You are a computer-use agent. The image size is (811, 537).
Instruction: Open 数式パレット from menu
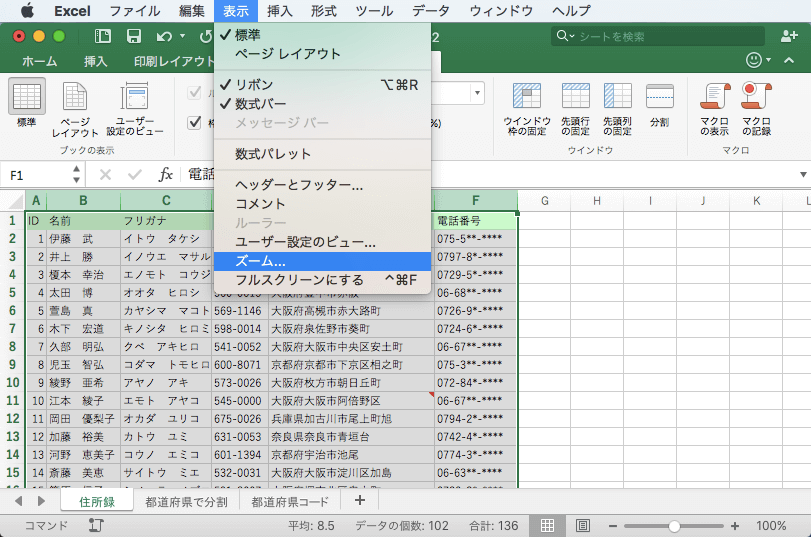click(322, 154)
